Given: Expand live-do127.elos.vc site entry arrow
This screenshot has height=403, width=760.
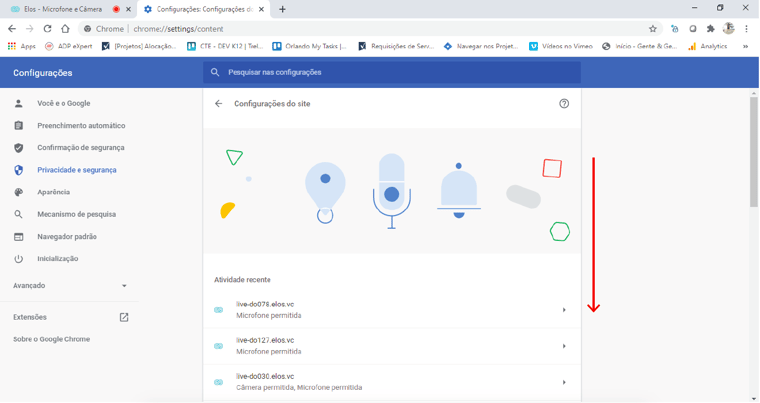Looking at the screenshot, I should (x=564, y=346).
